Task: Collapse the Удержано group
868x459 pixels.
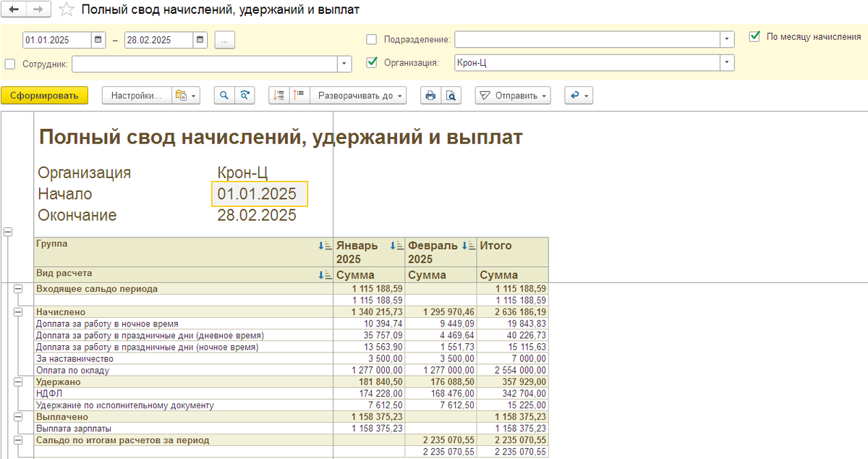Action: [20, 382]
